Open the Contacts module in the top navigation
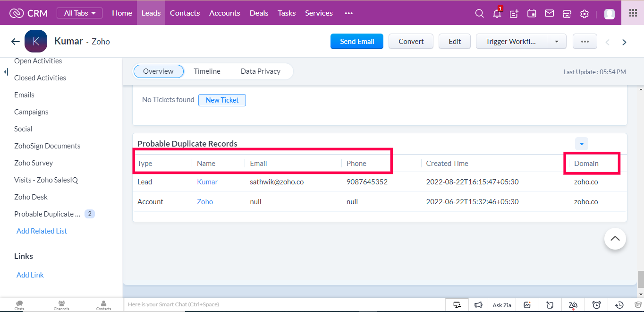The height and width of the screenshot is (312, 644). click(x=185, y=13)
